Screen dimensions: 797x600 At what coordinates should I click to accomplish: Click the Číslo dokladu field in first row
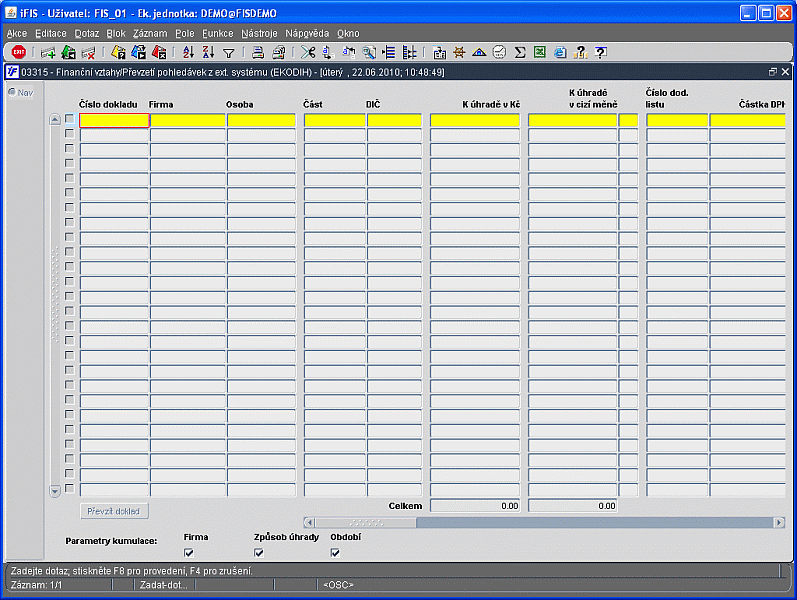tap(114, 120)
